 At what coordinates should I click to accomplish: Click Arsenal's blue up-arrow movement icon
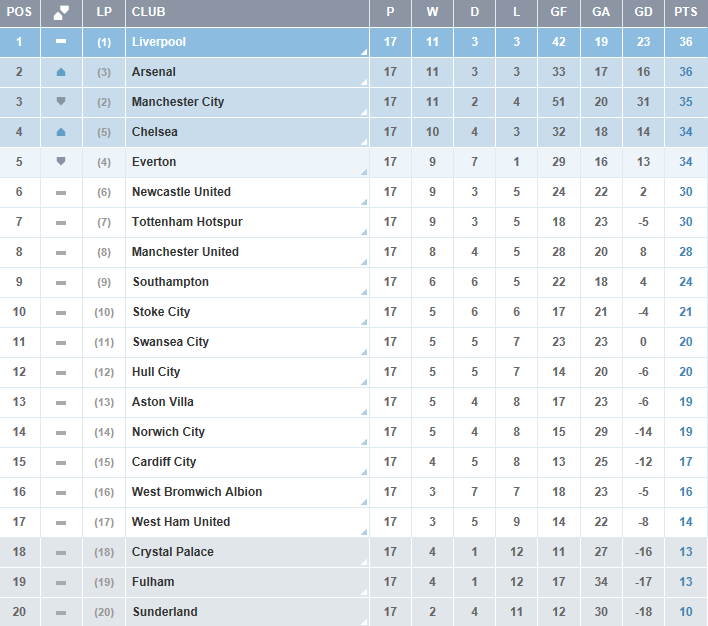tap(61, 72)
